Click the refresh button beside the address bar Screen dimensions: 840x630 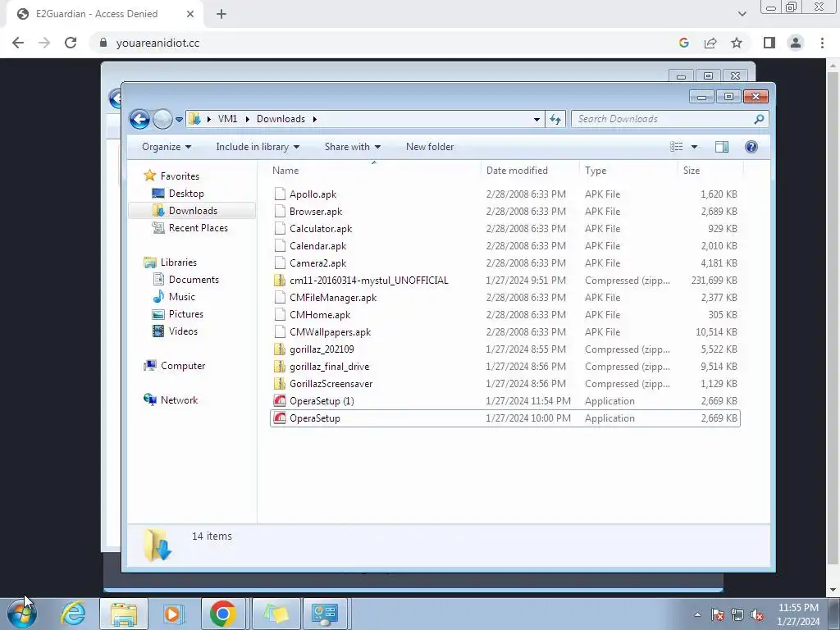[555, 119]
